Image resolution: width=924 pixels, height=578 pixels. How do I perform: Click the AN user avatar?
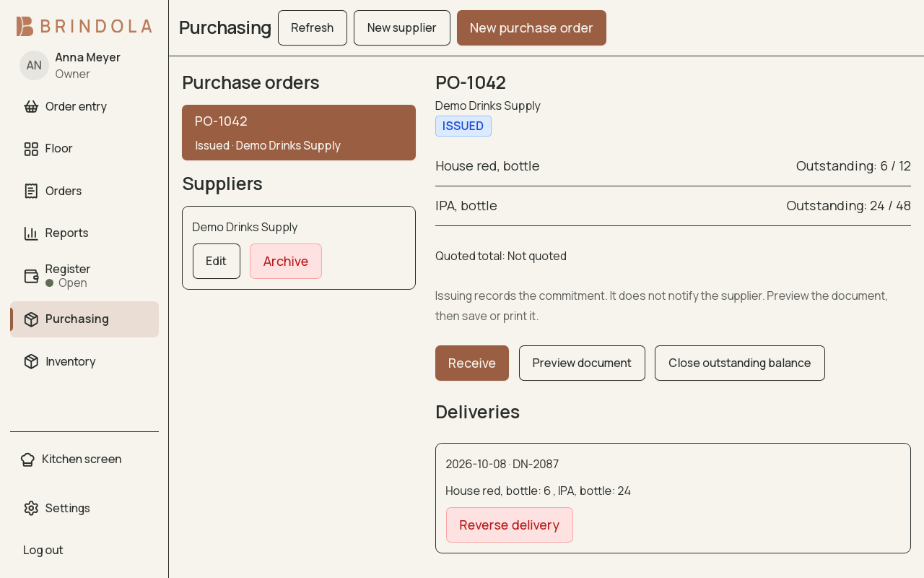coord(34,65)
